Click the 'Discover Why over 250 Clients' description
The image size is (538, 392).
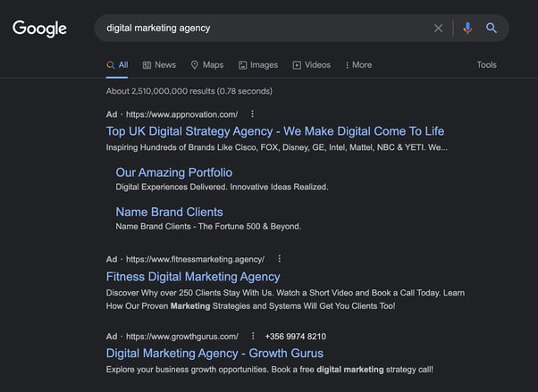pyautogui.click(x=285, y=299)
